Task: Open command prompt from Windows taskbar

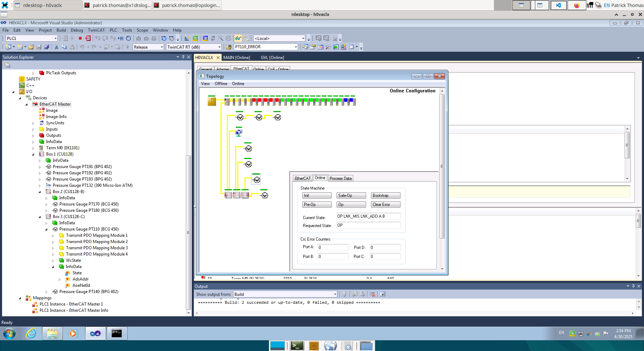Action: [x=117, y=333]
